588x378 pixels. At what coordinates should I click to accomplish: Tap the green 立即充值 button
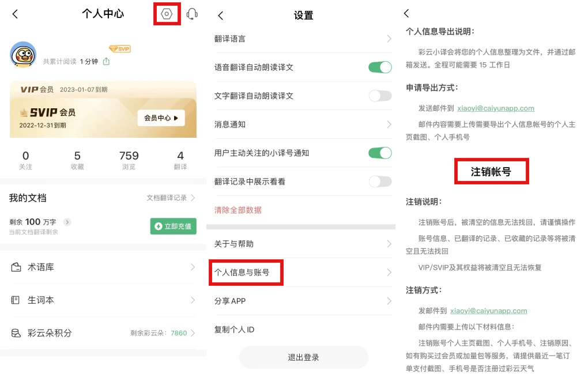(173, 226)
